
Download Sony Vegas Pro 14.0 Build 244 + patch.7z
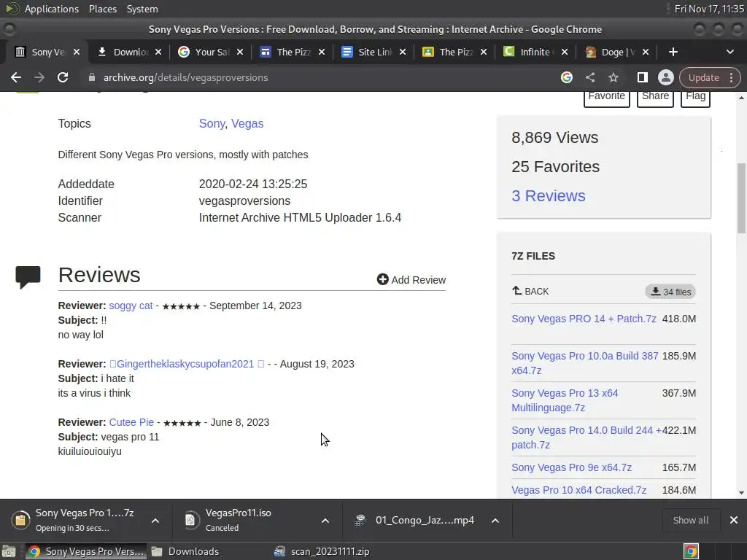pos(586,437)
